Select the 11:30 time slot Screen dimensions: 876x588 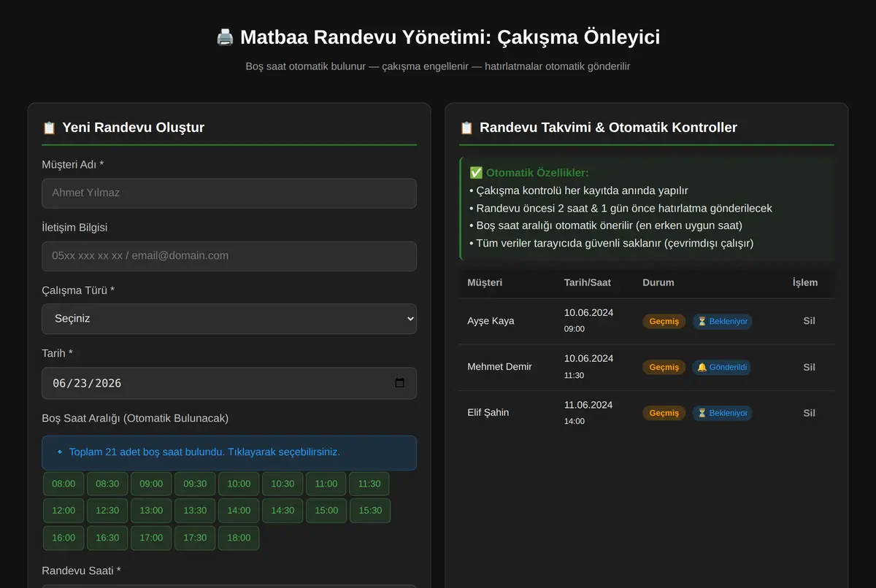click(369, 484)
